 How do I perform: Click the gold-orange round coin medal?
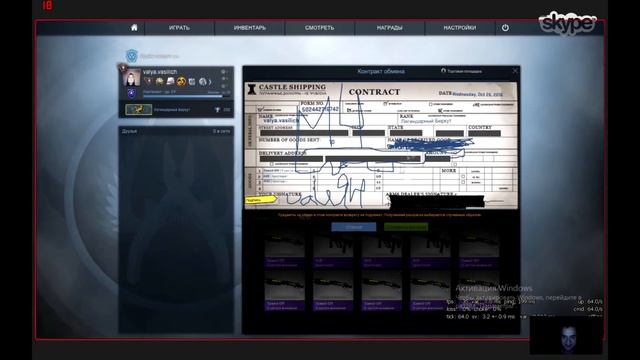pyautogui.click(x=181, y=82)
